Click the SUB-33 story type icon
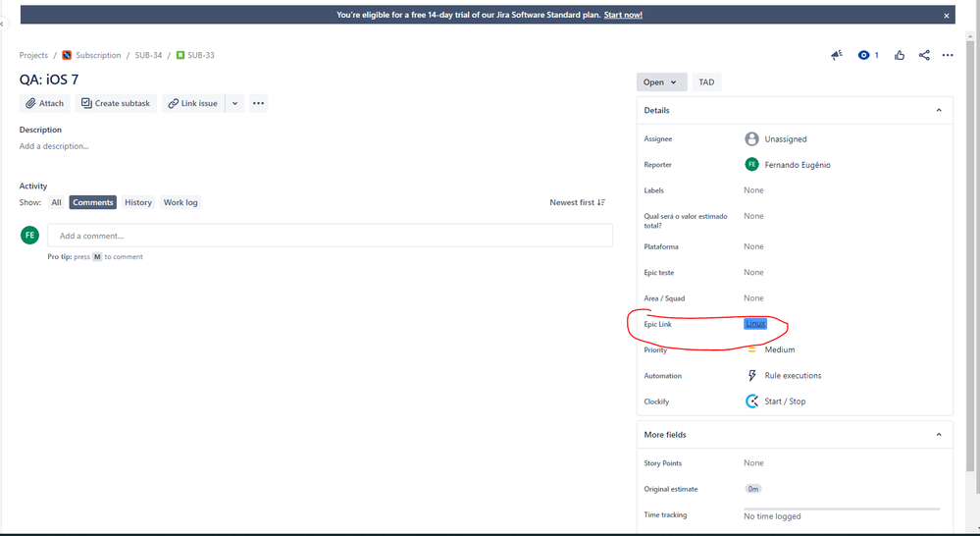Image resolution: width=980 pixels, height=536 pixels. [x=180, y=55]
